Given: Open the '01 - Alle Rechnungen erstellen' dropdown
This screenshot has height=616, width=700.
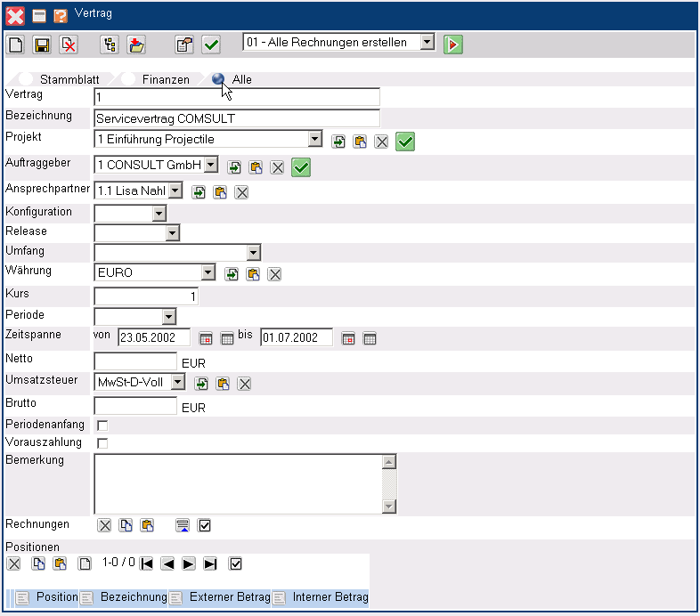Looking at the screenshot, I should click(x=427, y=42).
